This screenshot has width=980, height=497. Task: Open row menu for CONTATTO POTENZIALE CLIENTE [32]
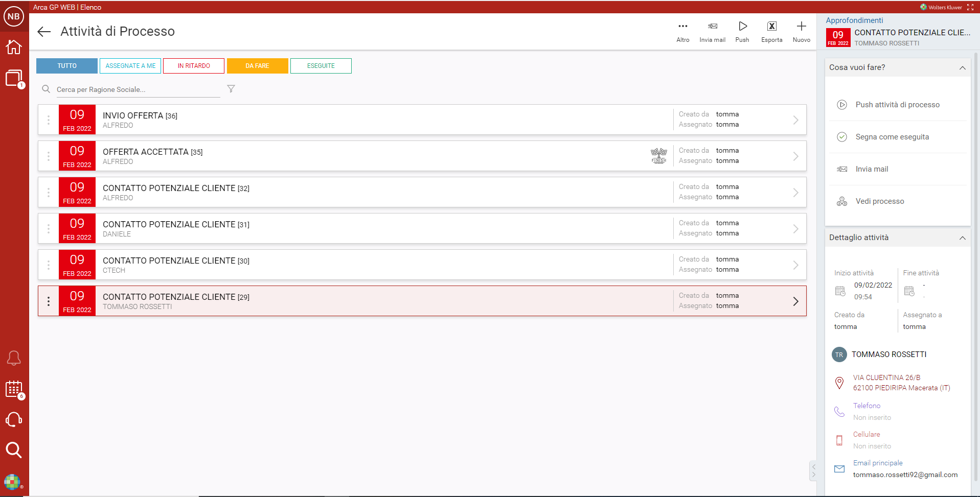click(x=49, y=193)
